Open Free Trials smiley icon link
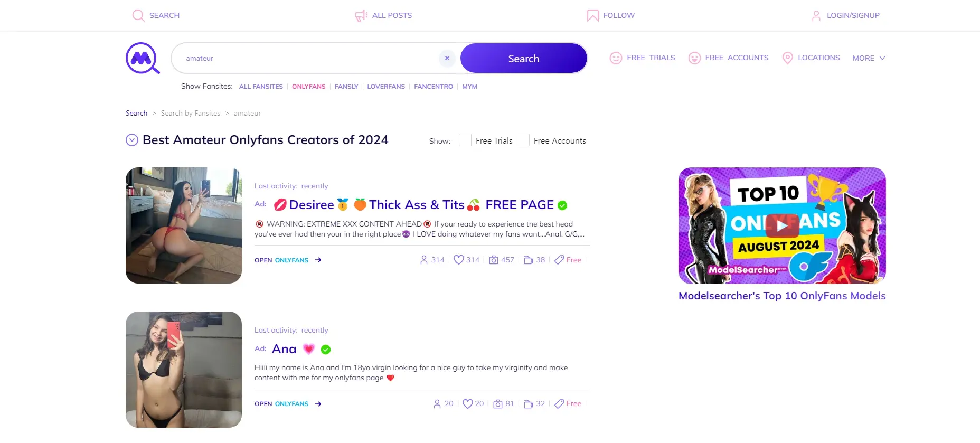The image size is (980, 443). point(616,58)
